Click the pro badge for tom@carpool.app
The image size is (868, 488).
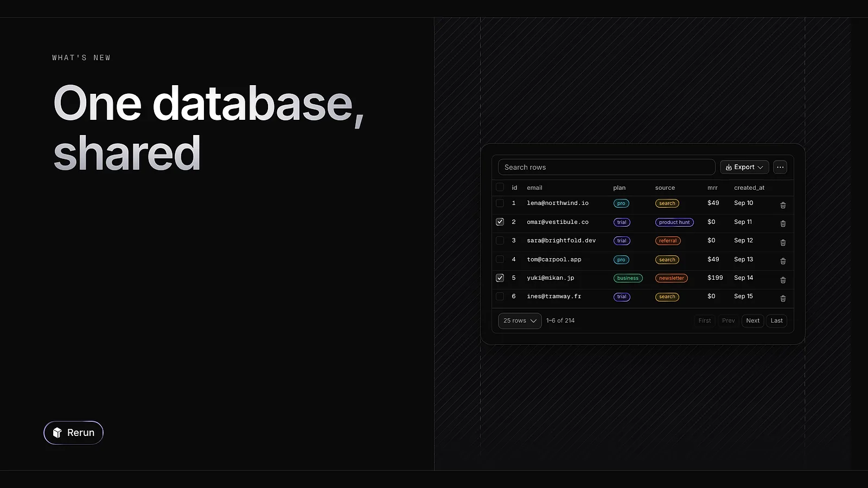coord(621,260)
